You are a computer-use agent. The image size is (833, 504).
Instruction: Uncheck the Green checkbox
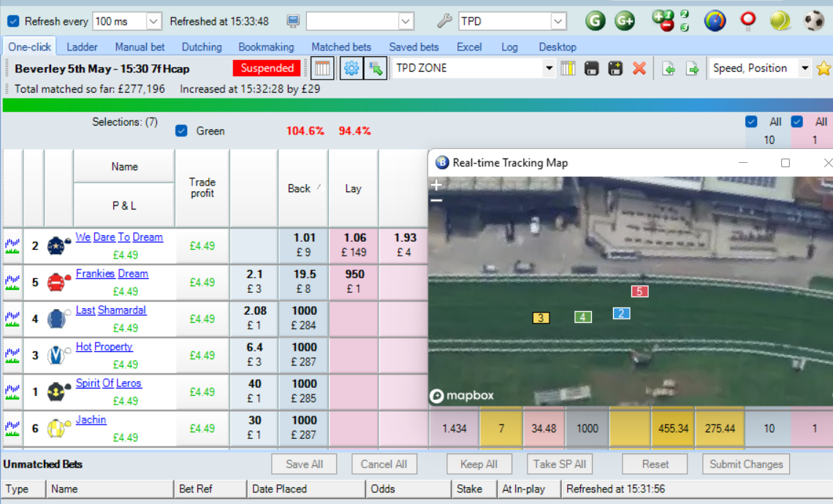pos(182,131)
